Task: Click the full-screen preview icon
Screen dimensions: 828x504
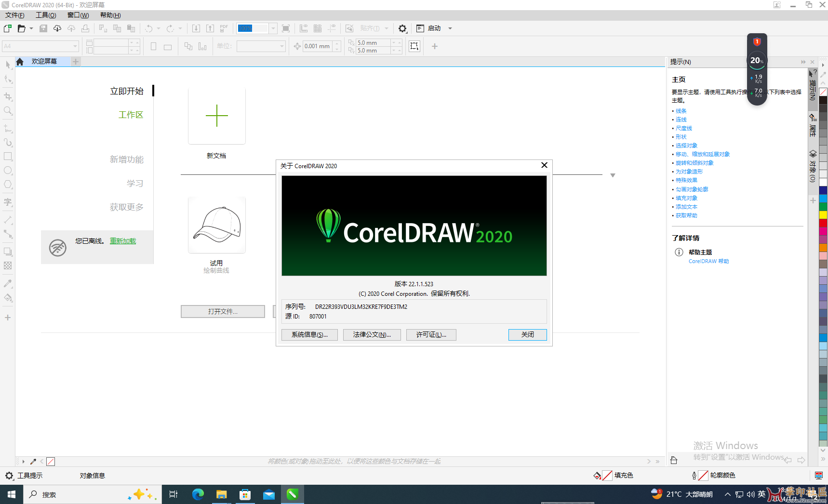Action: coord(286,28)
